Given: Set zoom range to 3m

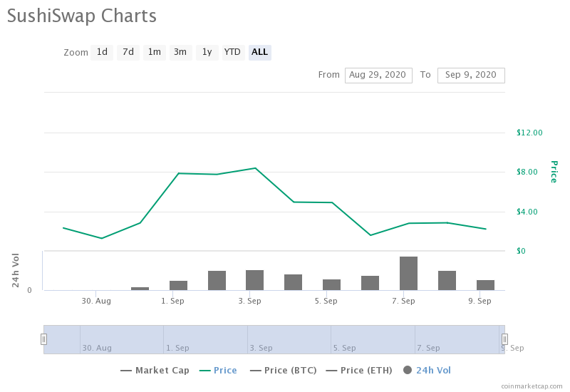Looking at the screenshot, I should 180,52.
